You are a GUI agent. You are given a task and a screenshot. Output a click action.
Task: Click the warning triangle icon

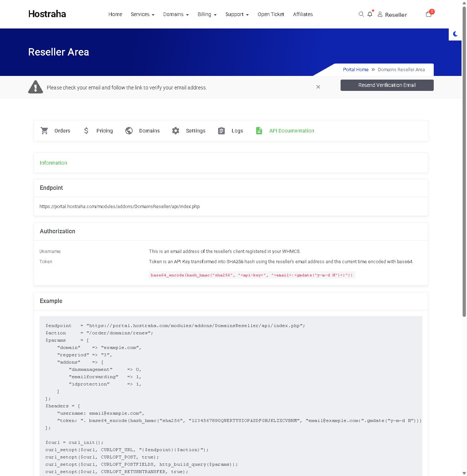tap(35, 87)
